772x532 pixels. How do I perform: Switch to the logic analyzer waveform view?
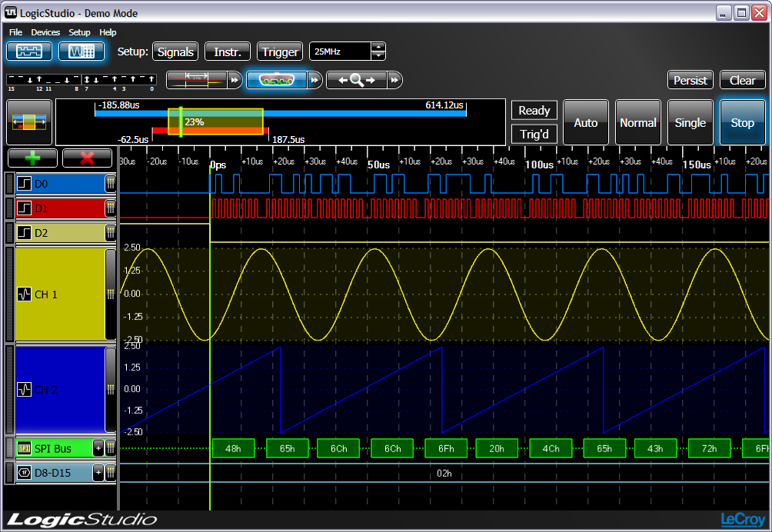(29, 52)
